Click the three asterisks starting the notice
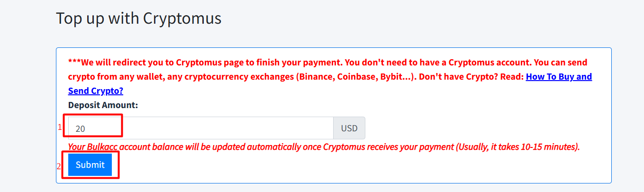The width and height of the screenshot is (644, 192). pos(74,63)
